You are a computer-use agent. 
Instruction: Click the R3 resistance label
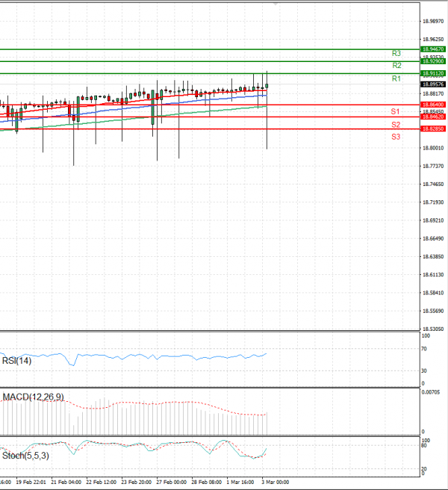[x=396, y=54]
